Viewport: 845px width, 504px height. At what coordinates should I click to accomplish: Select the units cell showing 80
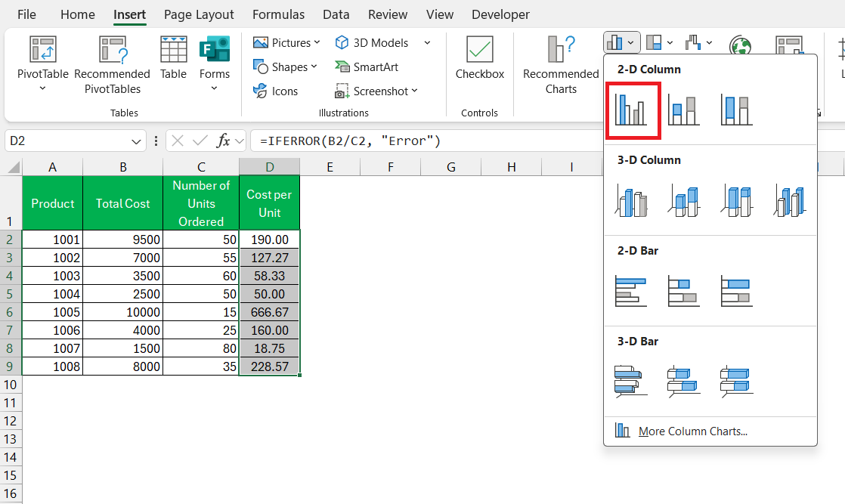tap(201, 348)
